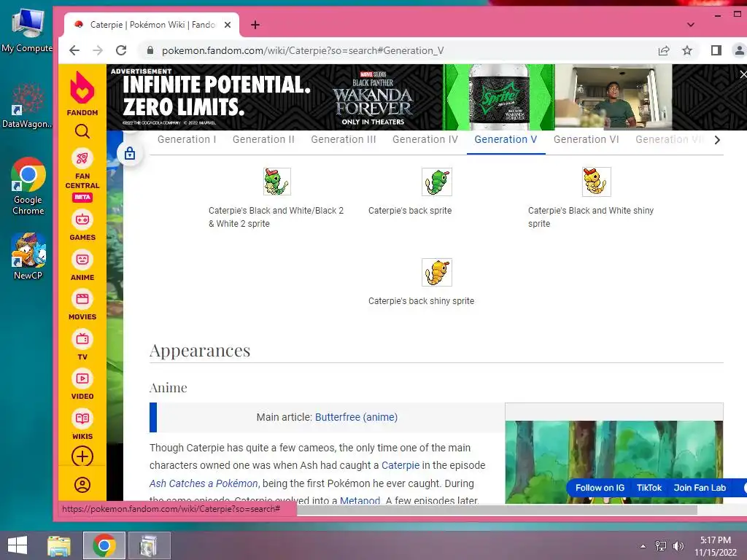Switch to the Generation IV tab

pos(425,139)
